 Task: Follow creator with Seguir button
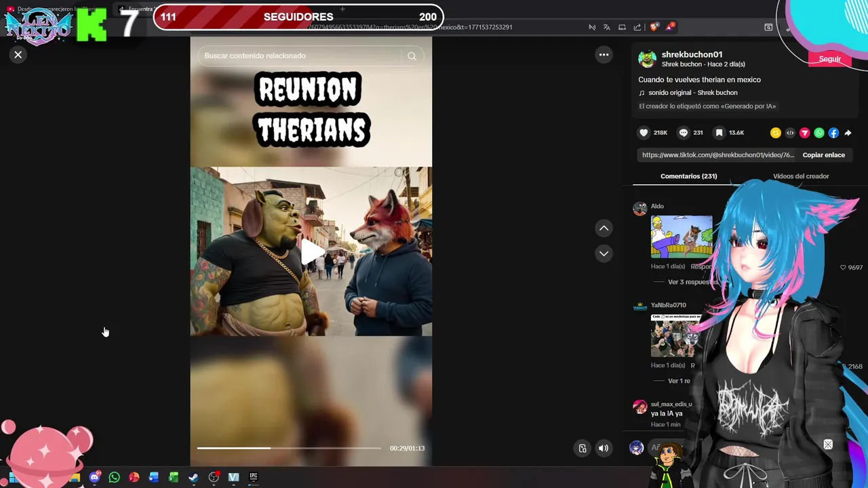pos(829,59)
